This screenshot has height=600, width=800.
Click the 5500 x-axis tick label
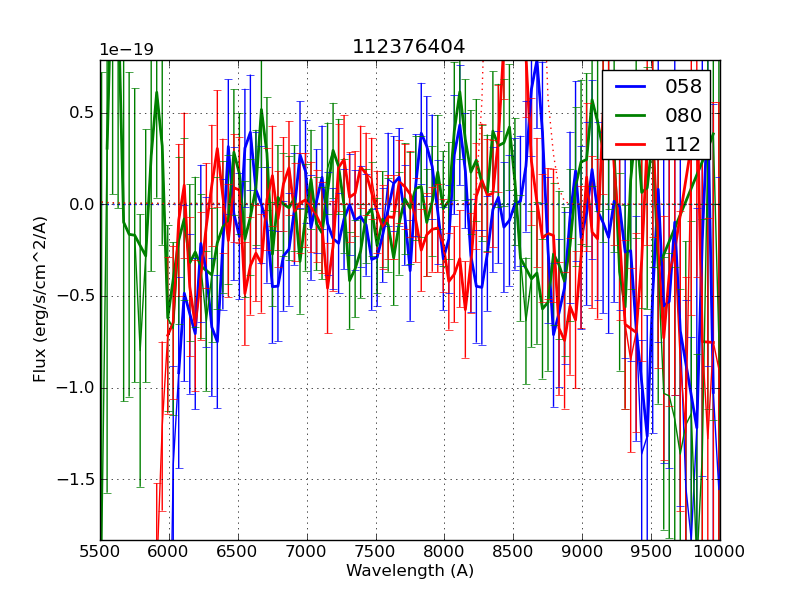click(x=100, y=552)
